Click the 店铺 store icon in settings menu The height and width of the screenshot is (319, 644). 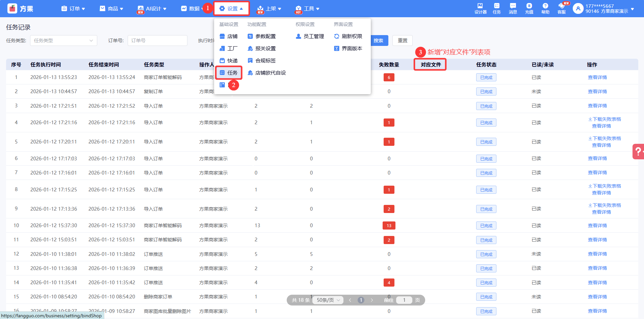pos(222,36)
